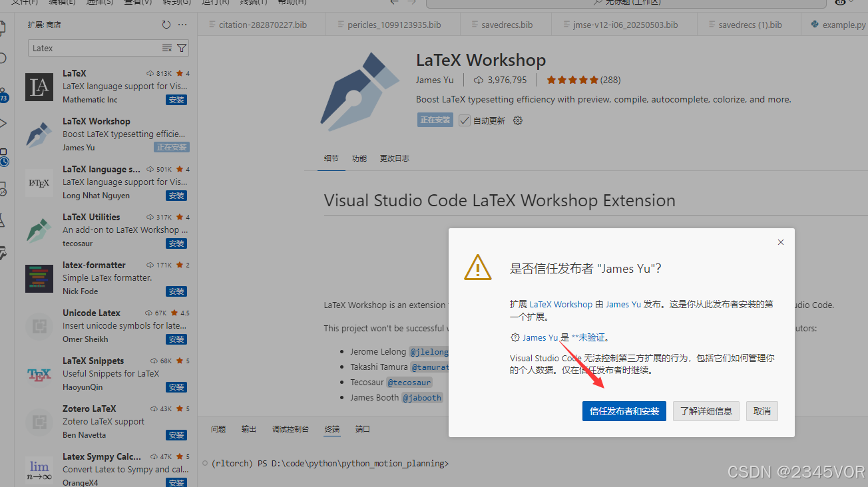Toggle the 自动更新 auto update checkbox
The image size is (868, 487).
pyautogui.click(x=465, y=120)
